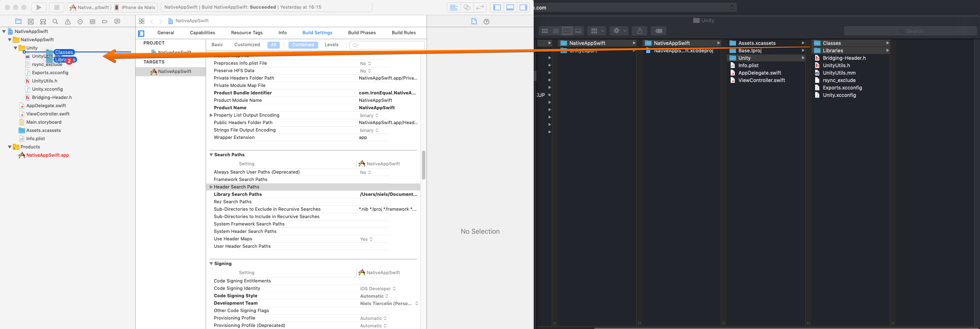Open the breakpoint navigator

coord(105,21)
